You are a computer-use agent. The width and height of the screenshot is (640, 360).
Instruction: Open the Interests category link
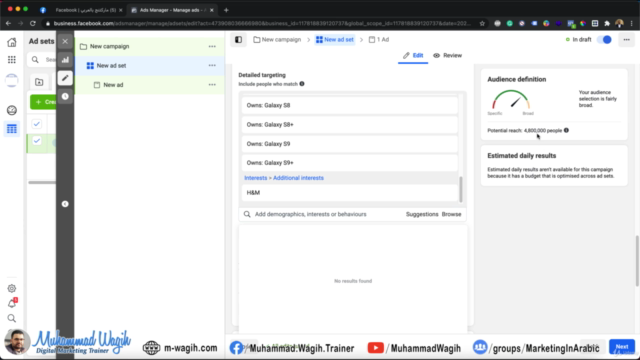tap(256, 178)
